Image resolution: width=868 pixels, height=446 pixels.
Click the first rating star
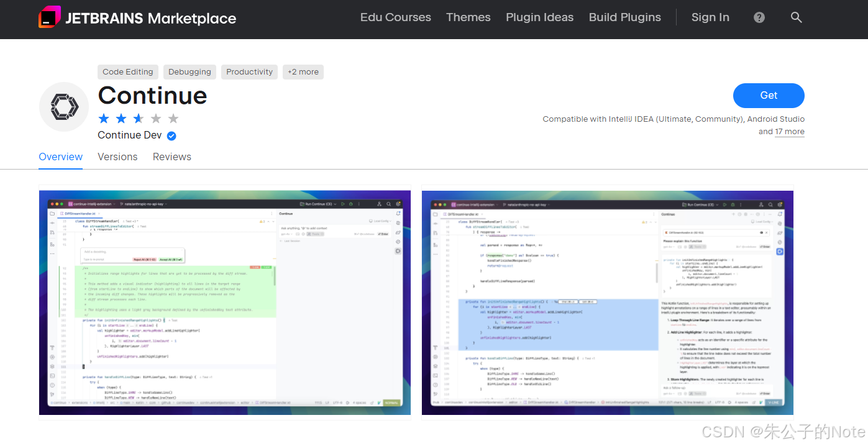point(104,118)
